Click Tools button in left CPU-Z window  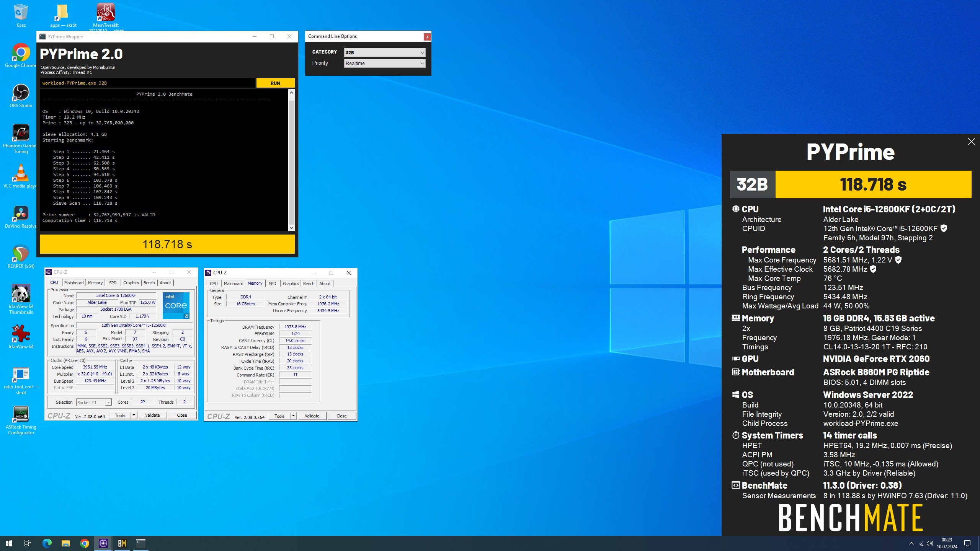[x=120, y=415]
